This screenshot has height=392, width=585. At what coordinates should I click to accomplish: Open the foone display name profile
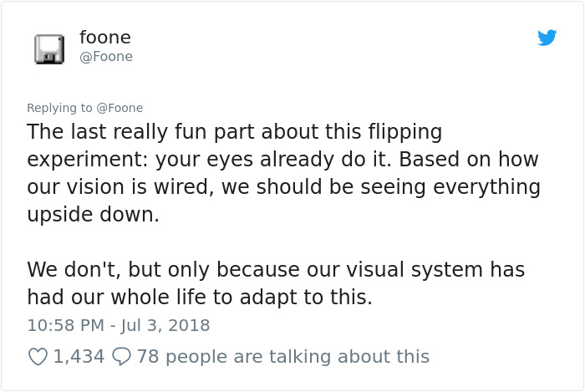104,38
